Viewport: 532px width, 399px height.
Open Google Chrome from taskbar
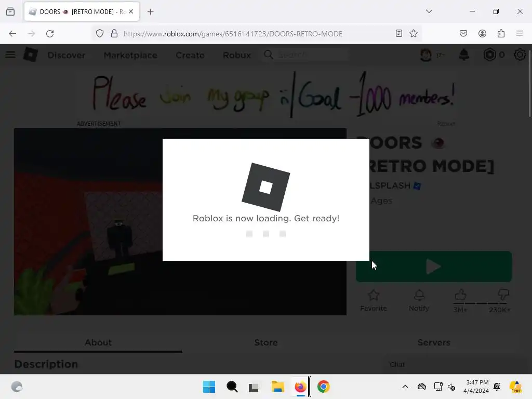323,387
